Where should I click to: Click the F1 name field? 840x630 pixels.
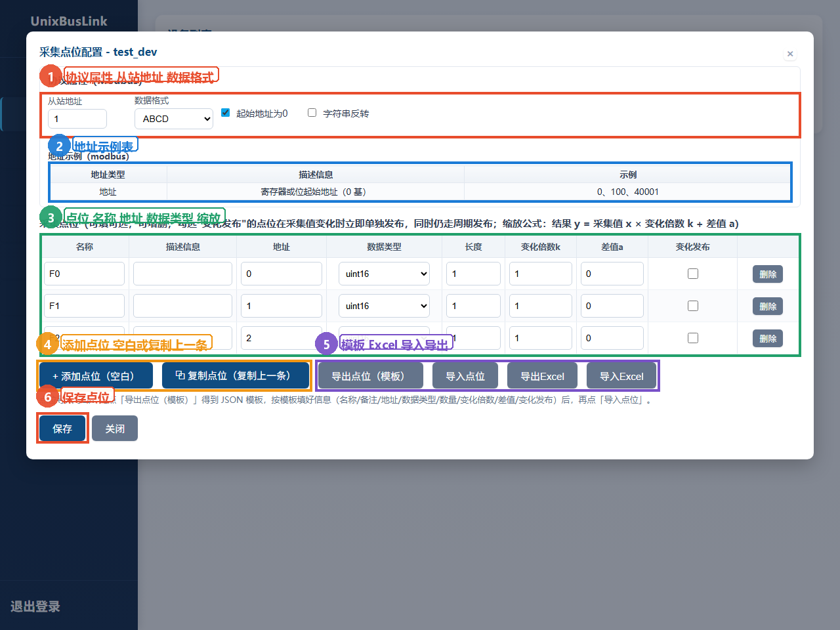click(84, 306)
